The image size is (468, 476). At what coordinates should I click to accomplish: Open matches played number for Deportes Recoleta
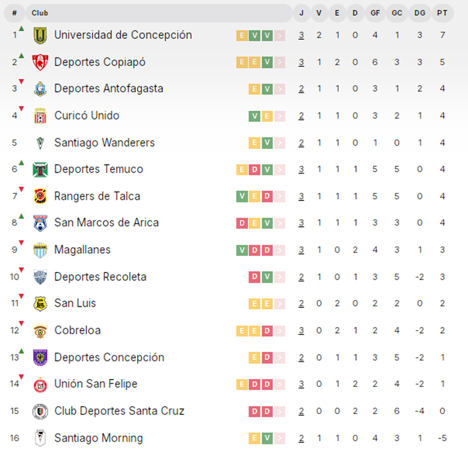pos(301,277)
